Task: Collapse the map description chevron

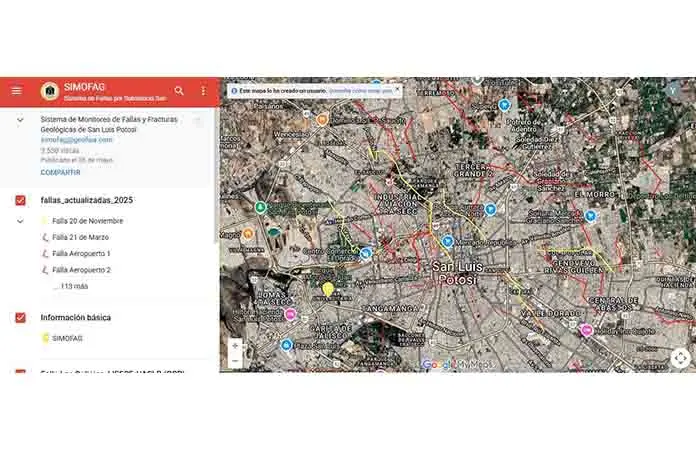Action: pyautogui.click(x=20, y=121)
